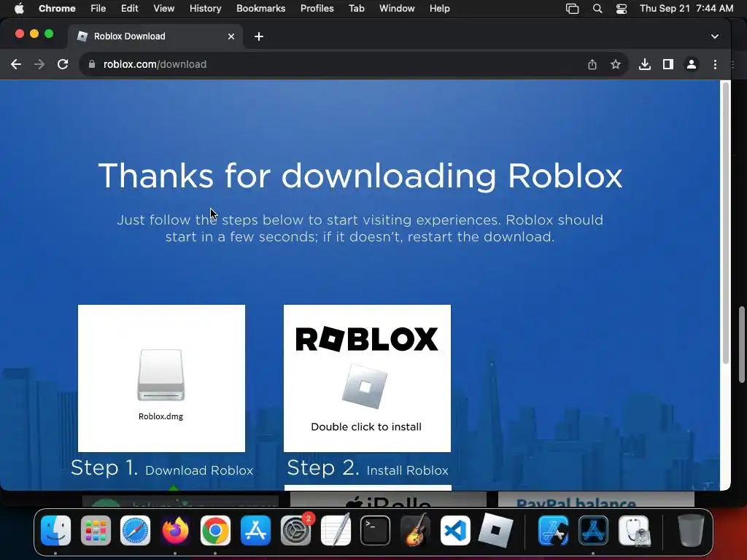This screenshot has height=560, width=747.
Task: Click the forward navigation arrow
Action: coord(39,64)
